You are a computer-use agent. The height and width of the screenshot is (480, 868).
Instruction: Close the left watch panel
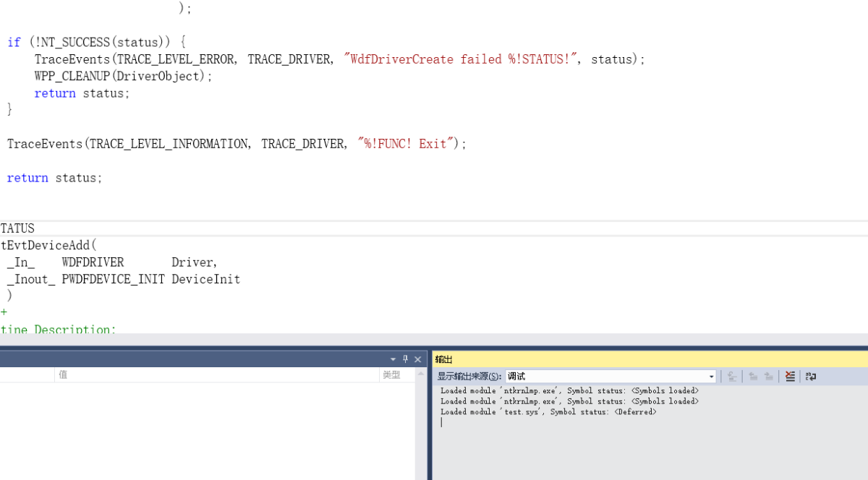pos(417,359)
